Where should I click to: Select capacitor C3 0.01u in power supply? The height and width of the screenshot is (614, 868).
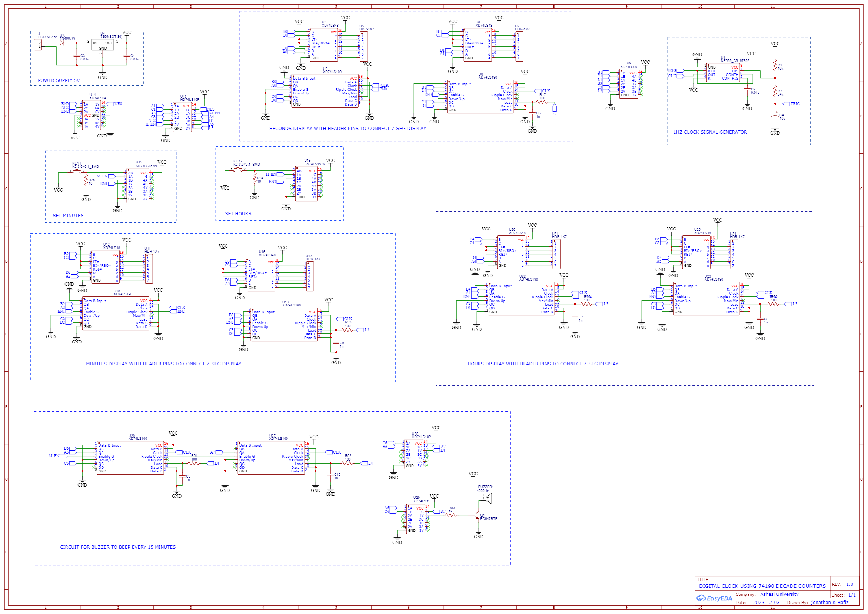click(77, 56)
